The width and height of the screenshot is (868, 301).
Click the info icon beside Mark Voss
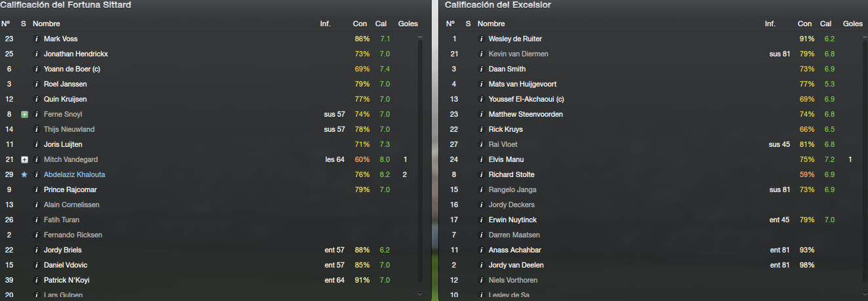click(37, 39)
